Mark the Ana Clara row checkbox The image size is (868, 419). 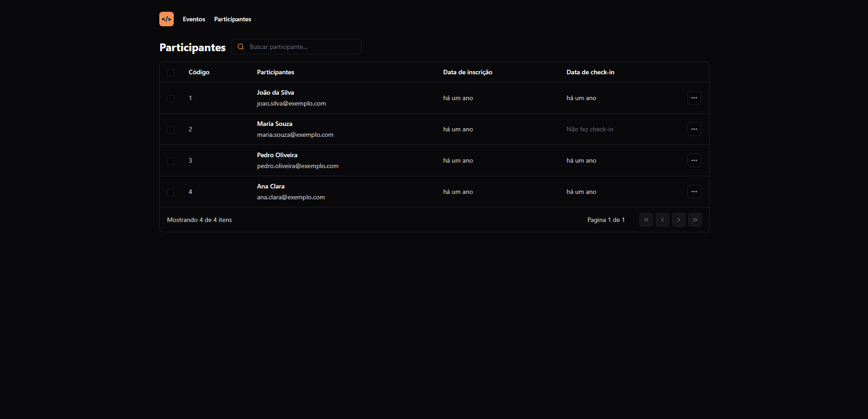click(x=171, y=193)
